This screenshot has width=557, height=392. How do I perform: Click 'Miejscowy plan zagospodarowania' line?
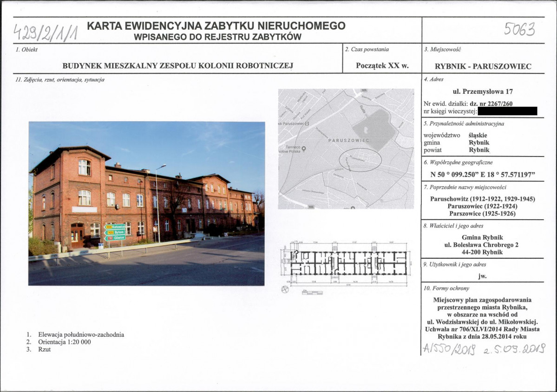482,300
